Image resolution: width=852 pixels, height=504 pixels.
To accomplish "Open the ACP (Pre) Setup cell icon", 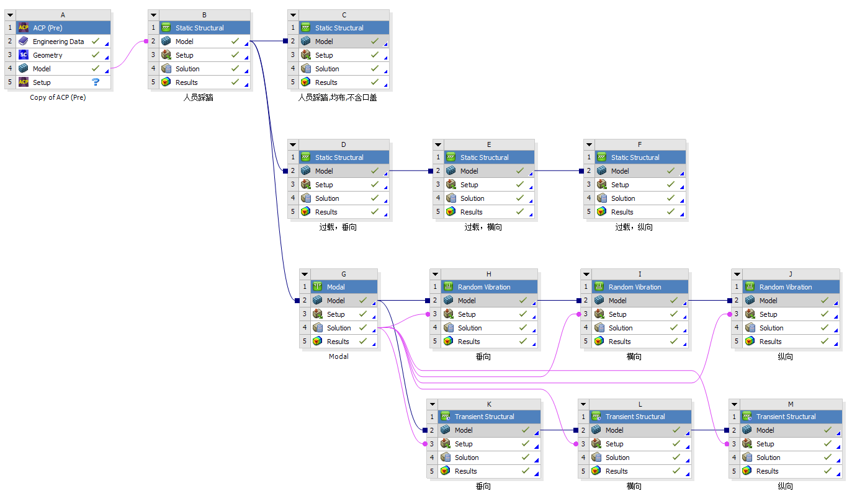I will pos(24,82).
